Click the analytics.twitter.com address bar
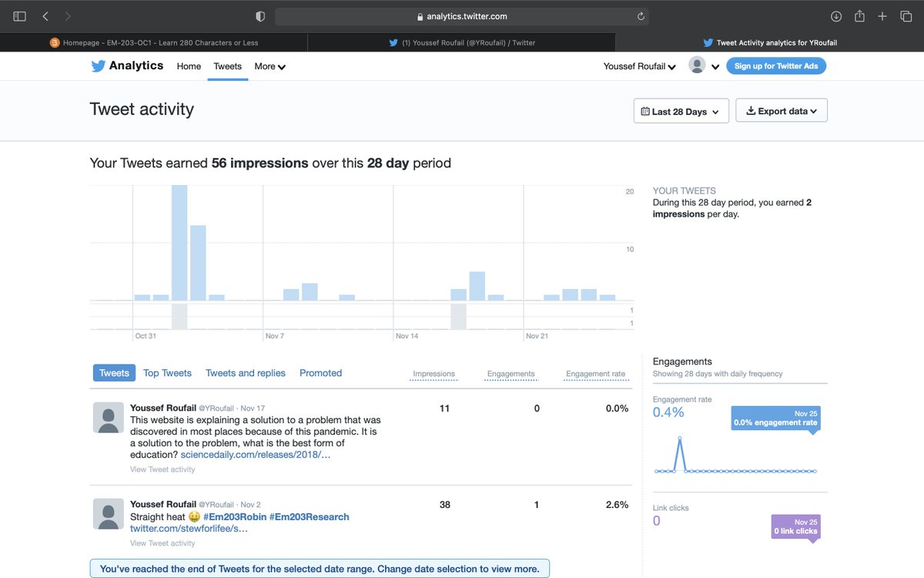924x578 pixels. tap(461, 16)
